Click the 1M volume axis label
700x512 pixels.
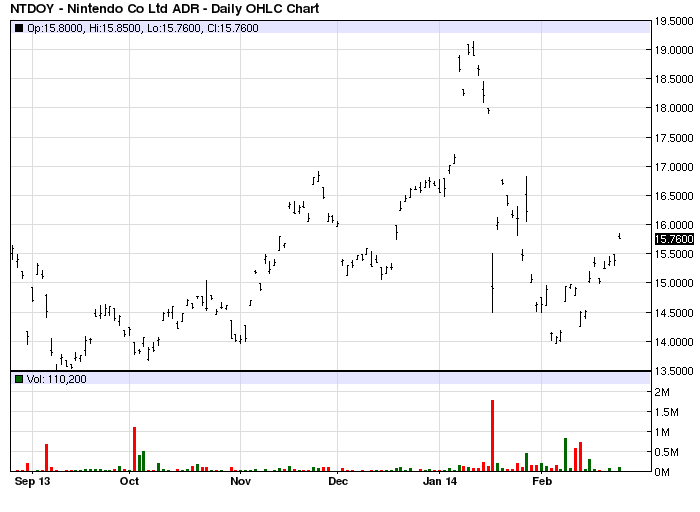coord(662,432)
